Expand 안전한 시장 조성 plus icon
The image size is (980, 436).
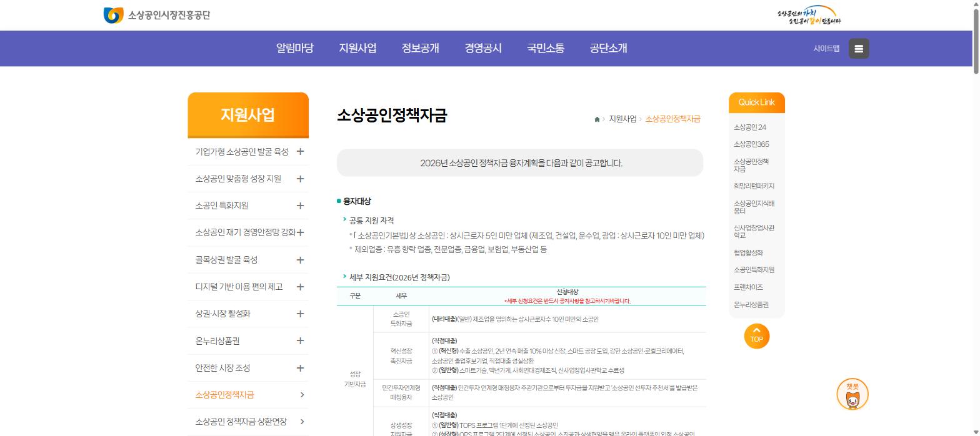[300, 368]
